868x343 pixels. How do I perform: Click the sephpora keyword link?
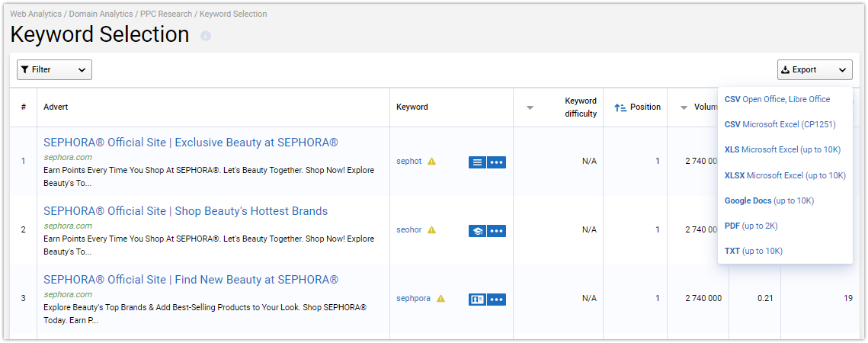[414, 299]
